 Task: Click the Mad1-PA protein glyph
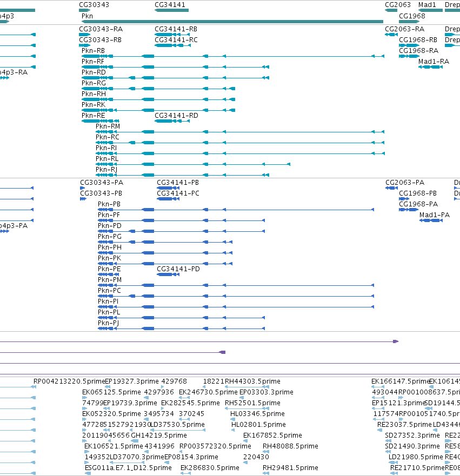[431, 220]
